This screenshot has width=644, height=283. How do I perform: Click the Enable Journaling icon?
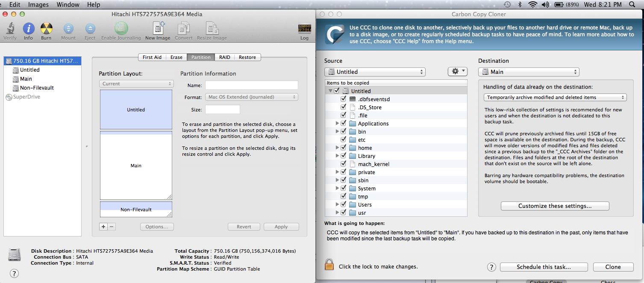point(121,28)
